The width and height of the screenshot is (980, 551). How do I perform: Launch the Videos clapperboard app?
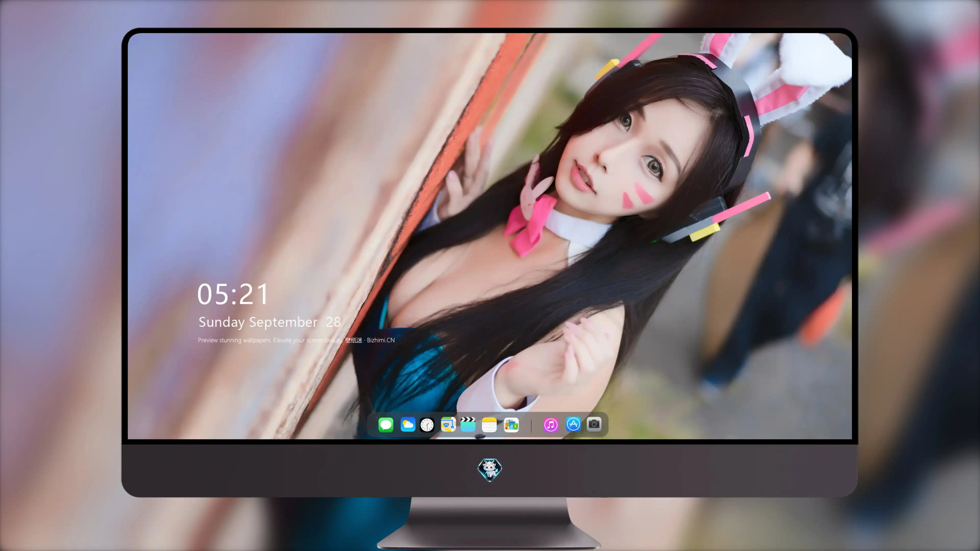click(468, 424)
